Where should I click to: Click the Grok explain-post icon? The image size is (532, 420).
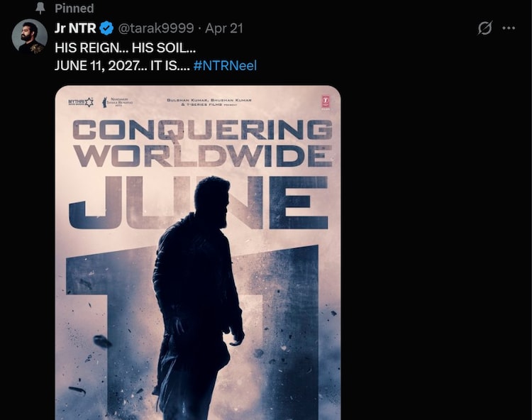485,28
